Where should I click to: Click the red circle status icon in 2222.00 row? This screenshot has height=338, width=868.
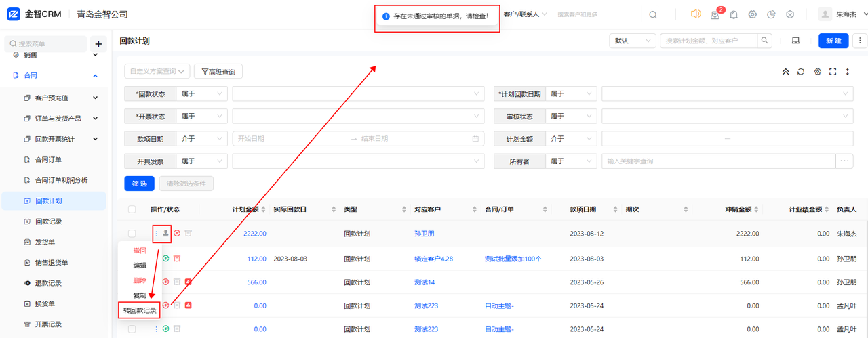click(x=177, y=233)
